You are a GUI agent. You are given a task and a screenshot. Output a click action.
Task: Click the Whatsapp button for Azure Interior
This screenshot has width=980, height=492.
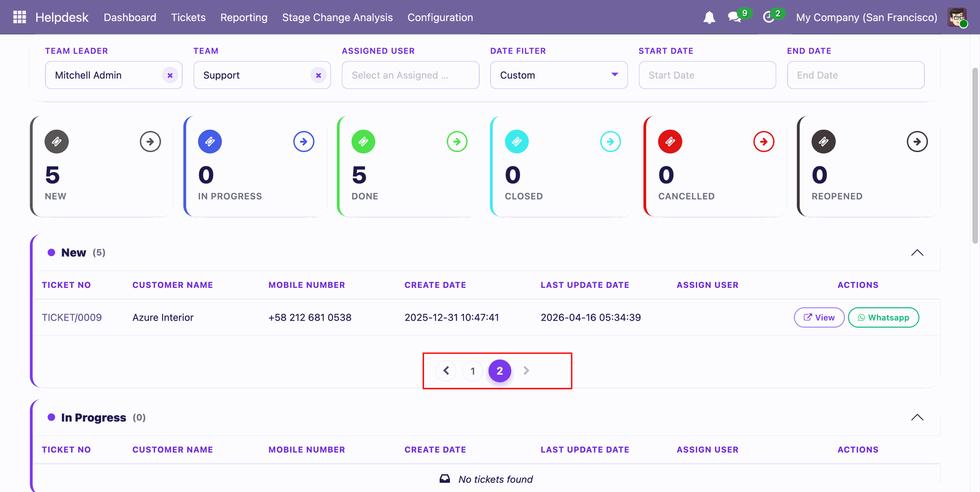884,317
